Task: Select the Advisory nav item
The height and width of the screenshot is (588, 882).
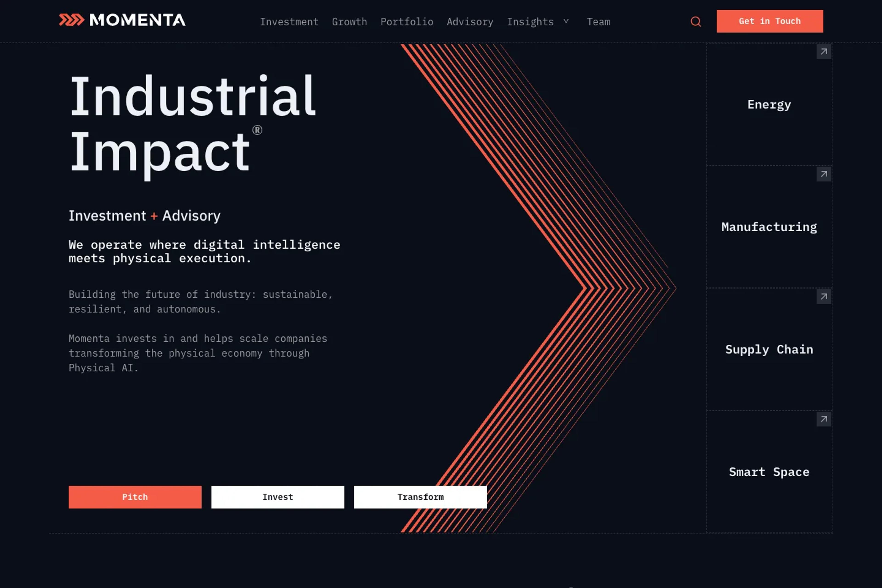Action: [470, 22]
